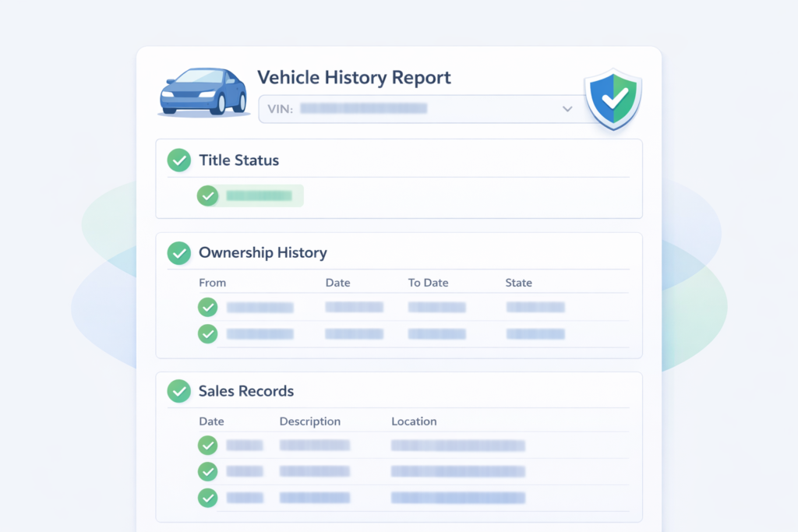798x532 pixels.
Task: Click the Sales Records section check icon
Action: (179, 391)
